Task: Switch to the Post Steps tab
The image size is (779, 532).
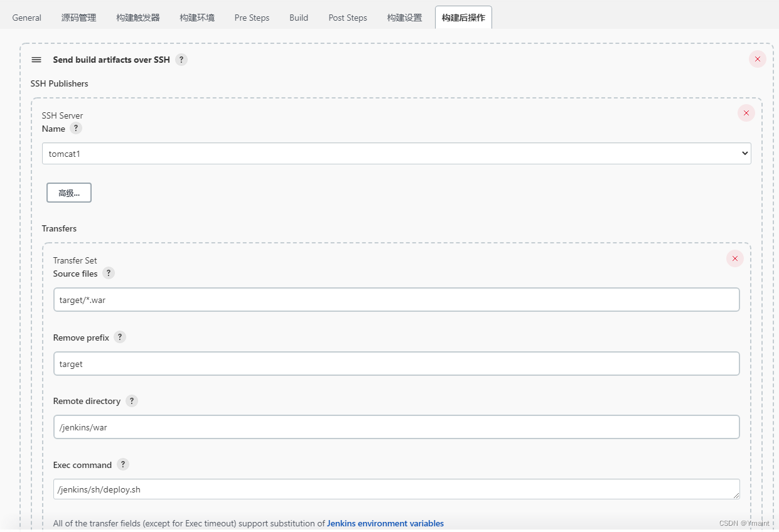Action: pos(348,18)
